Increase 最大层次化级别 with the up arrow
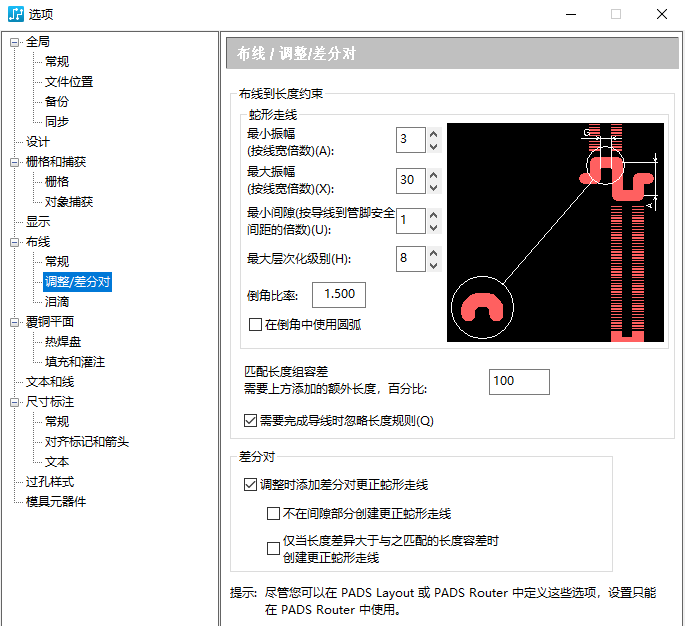The image size is (685, 626). (433, 252)
